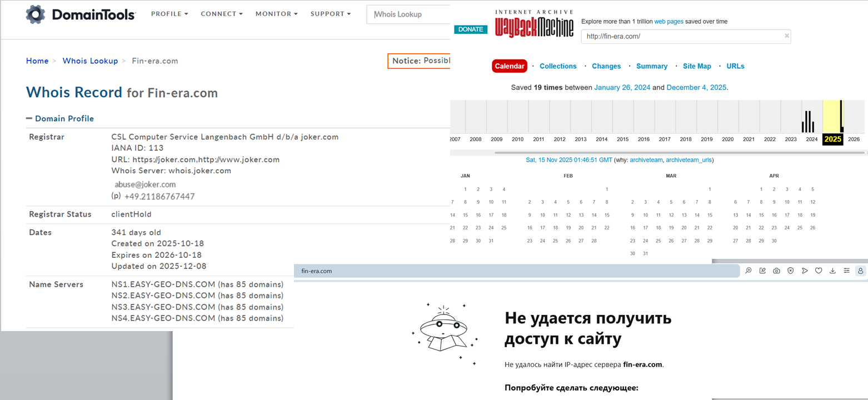Click the phone number +49.21186767447

coord(159,197)
